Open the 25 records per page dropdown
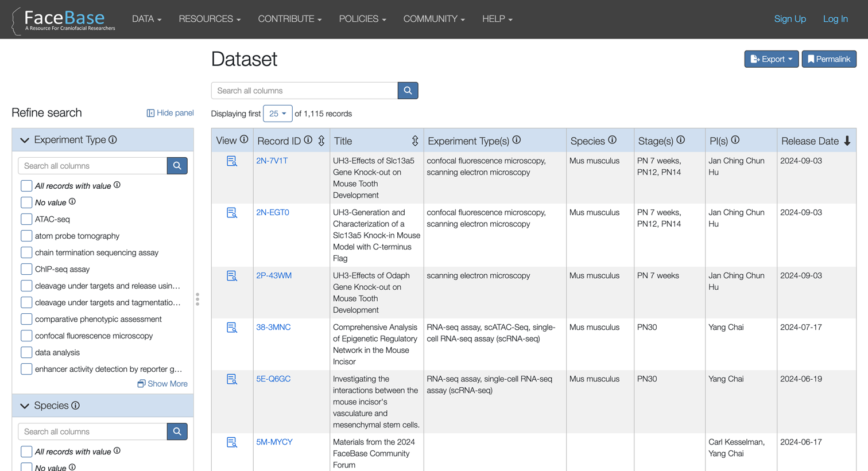 click(x=277, y=113)
